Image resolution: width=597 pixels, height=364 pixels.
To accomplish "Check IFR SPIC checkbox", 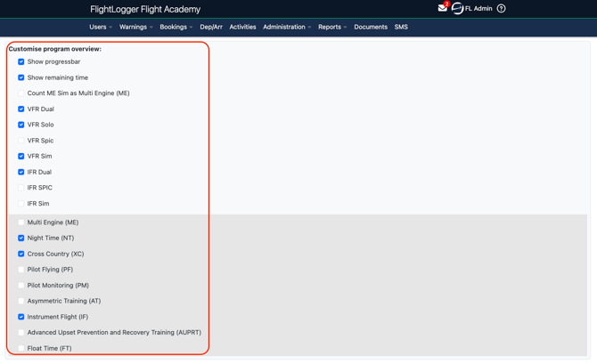I will (21, 188).
